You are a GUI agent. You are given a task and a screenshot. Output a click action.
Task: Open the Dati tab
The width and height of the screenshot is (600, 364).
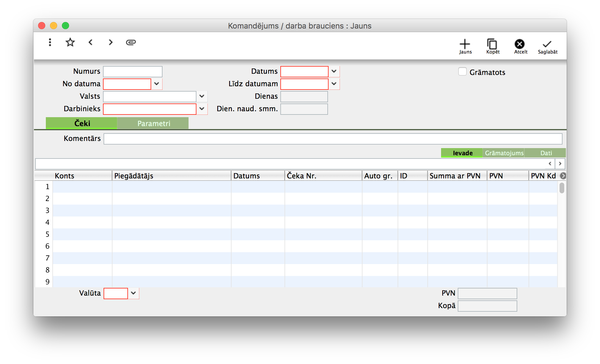pyautogui.click(x=546, y=153)
